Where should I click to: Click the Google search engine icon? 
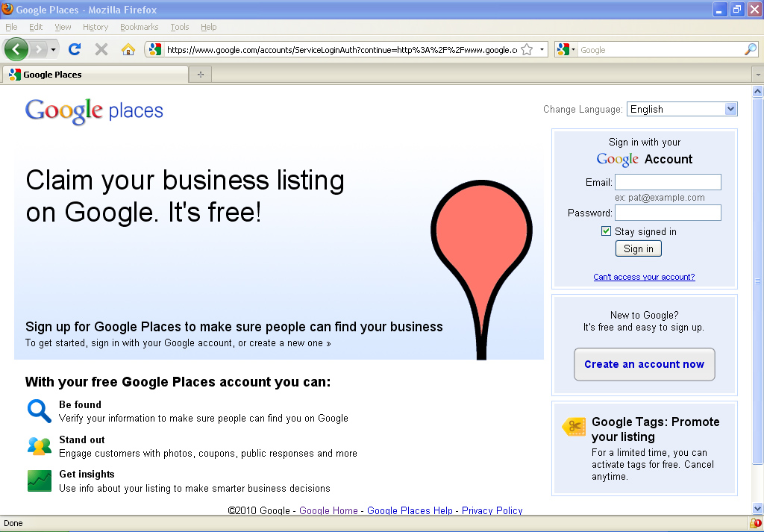tap(563, 49)
